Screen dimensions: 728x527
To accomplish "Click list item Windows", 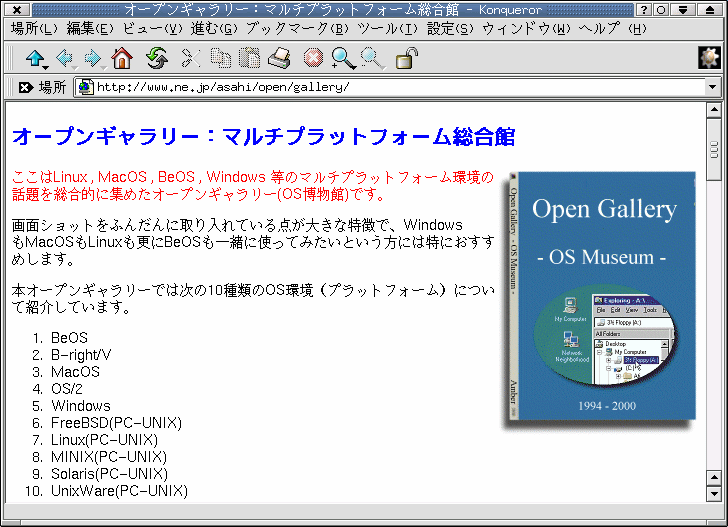I will tap(81, 406).
